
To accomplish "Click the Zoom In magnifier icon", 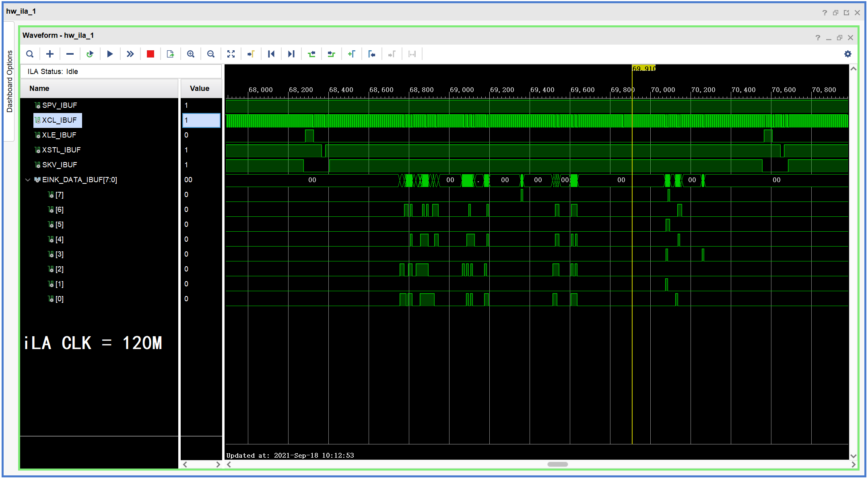I will [191, 54].
